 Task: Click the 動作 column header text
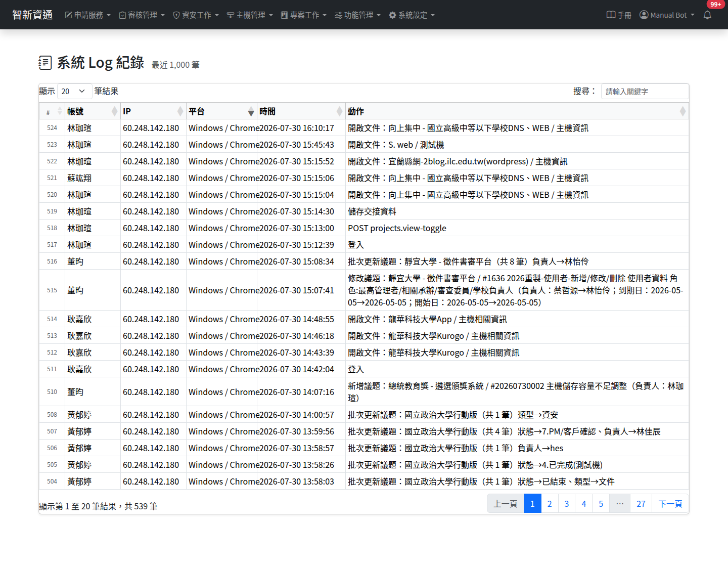pyautogui.click(x=356, y=111)
